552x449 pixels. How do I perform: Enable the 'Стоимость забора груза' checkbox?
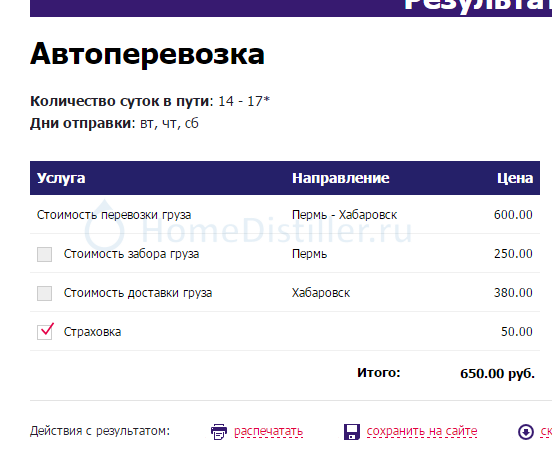pos(44,254)
